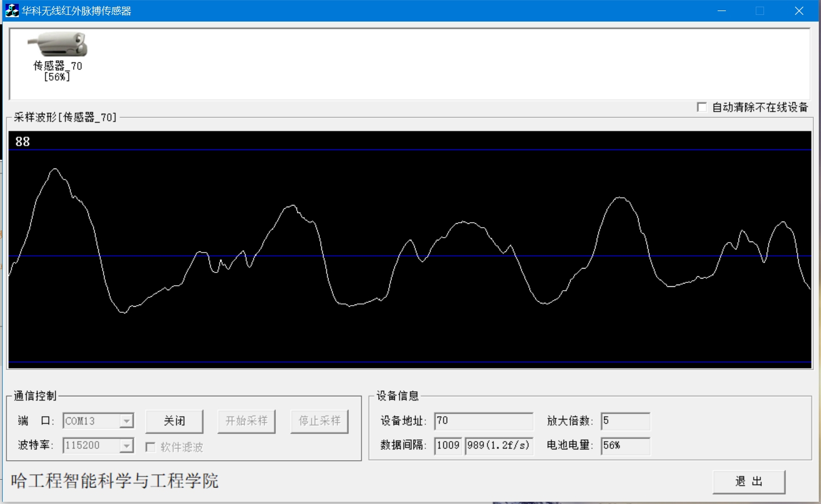Click the 数据间隔 field showing 1009

(x=448, y=445)
